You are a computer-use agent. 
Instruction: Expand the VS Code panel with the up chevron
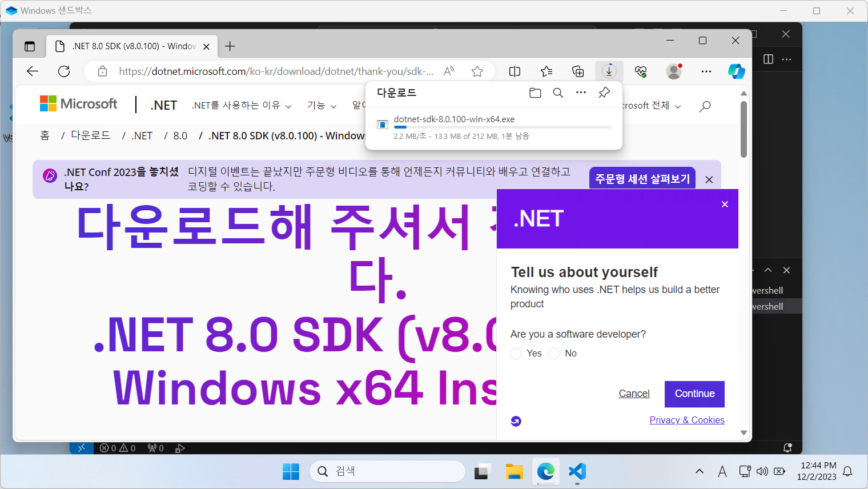click(x=768, y=270)
